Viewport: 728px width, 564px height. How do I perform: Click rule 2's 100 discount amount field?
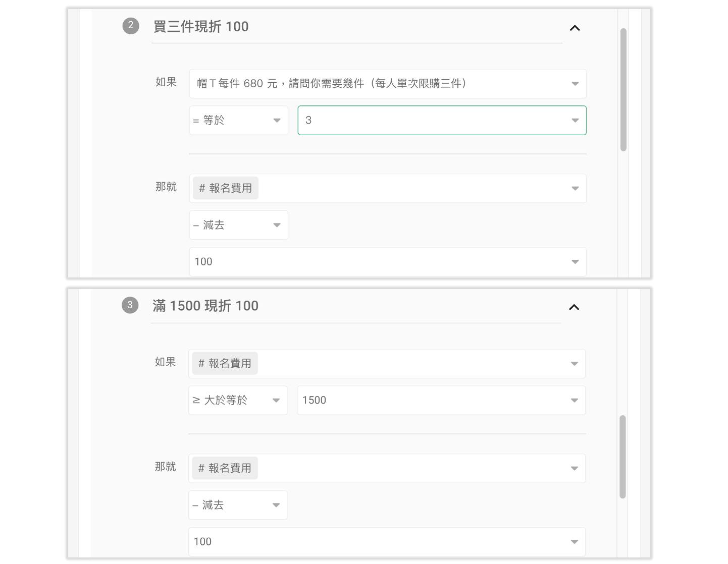[387, 262]
